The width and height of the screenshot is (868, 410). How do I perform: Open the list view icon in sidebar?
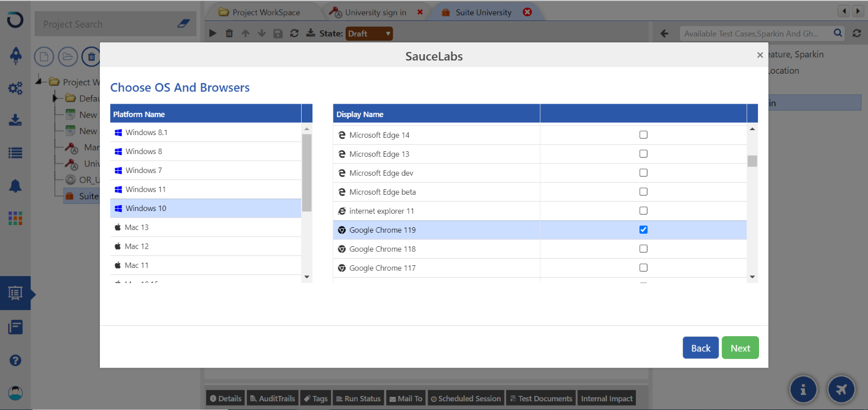click(16, 153)
